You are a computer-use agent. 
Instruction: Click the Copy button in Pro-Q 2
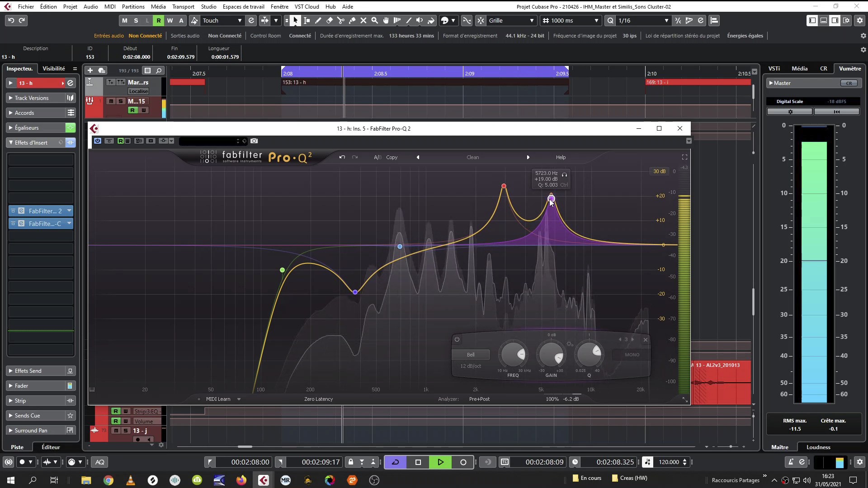[392, 157]
